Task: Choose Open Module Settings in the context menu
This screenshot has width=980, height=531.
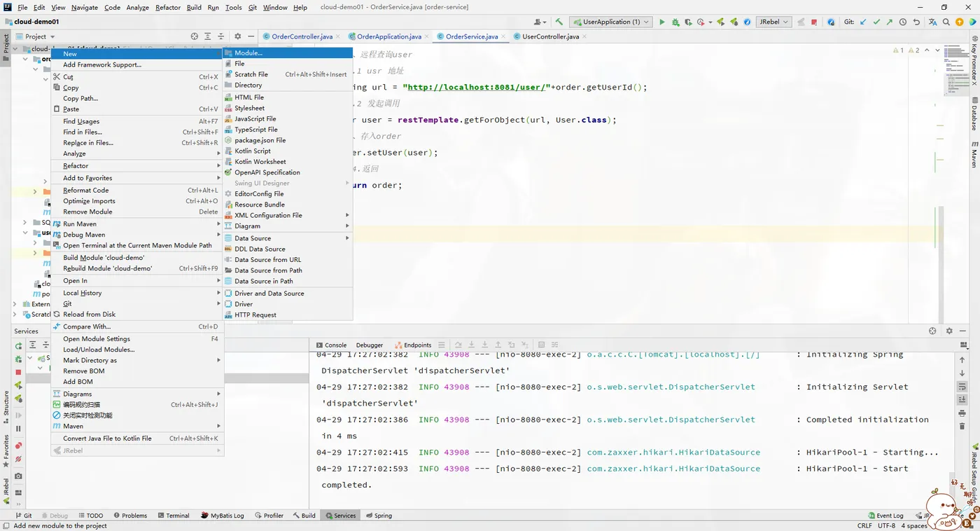Action: 137,338
